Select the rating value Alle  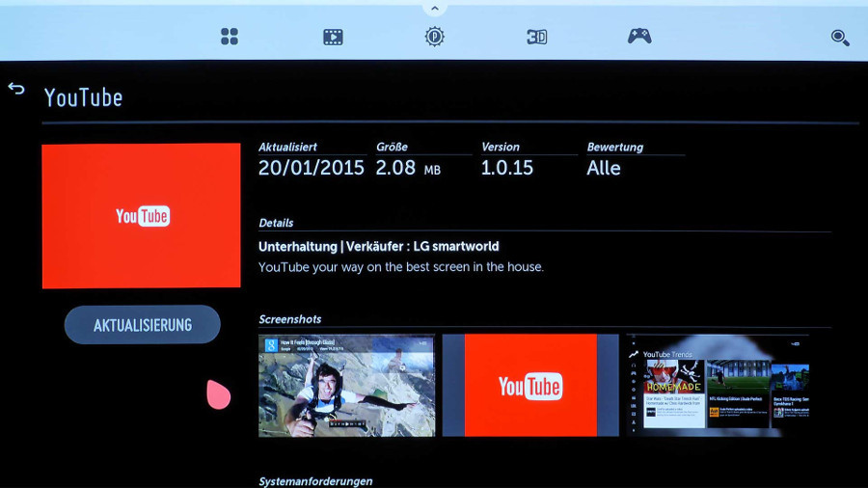pos(604,168)
